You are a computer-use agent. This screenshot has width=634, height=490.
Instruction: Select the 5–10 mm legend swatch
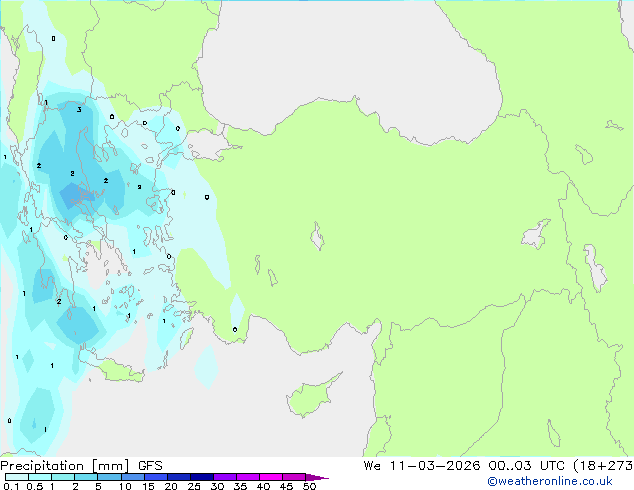[109, 477]
